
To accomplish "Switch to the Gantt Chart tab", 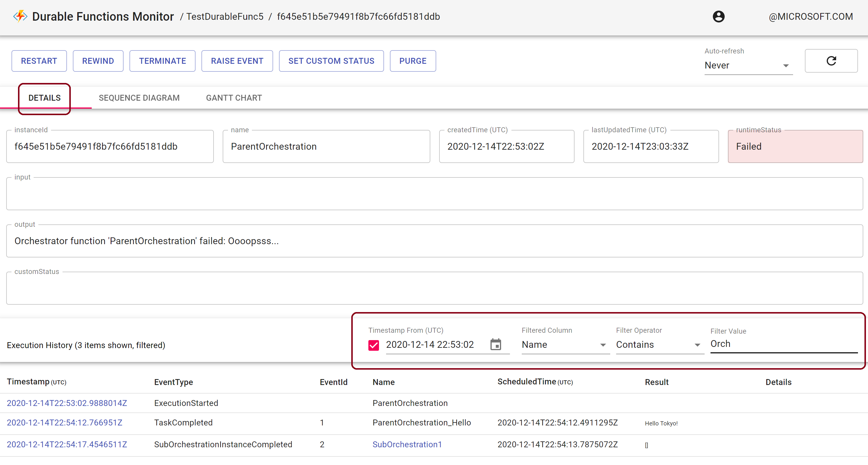I will (234, 98).
